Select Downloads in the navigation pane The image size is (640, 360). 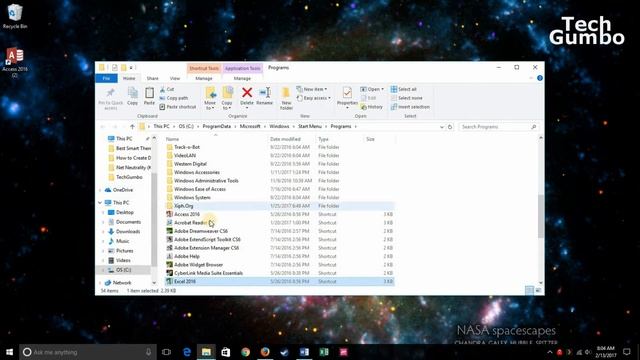(127, 231)
